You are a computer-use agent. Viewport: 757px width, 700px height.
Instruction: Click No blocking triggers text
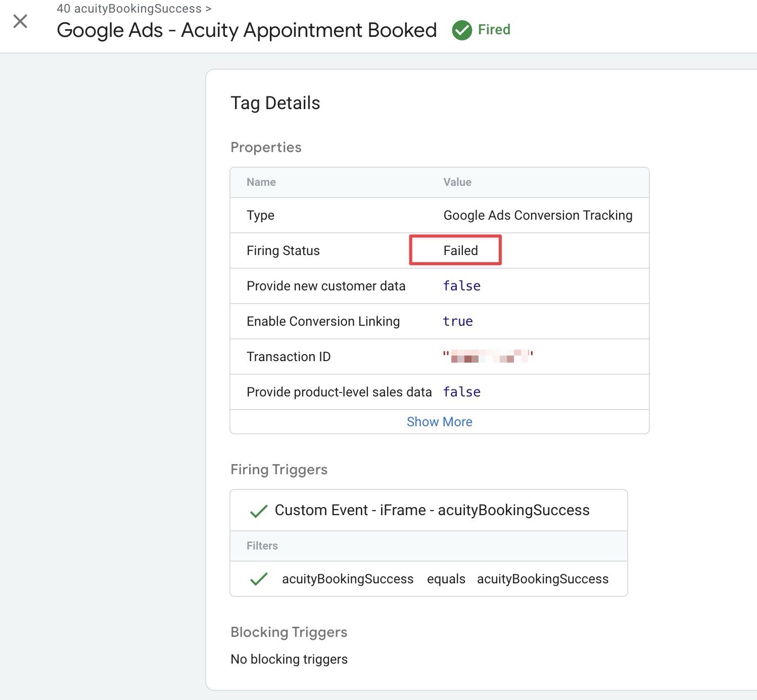289,659
